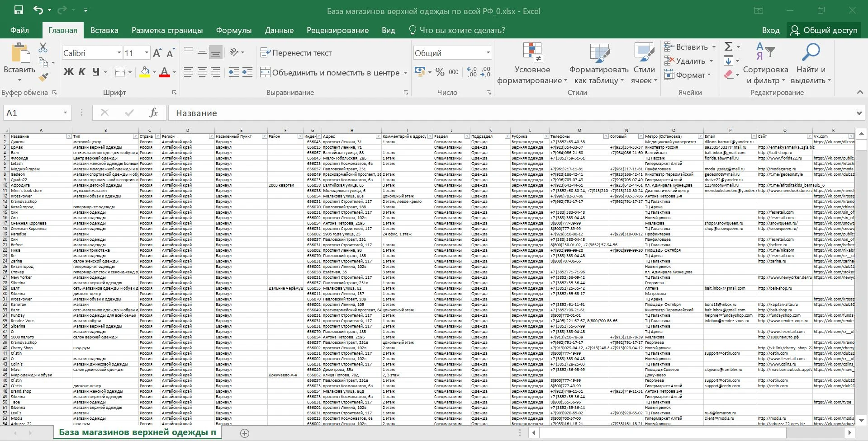The width and height of the screenshot is (868, 441).
Task: Save the workbook with the floppy icon
Action: (19, 10)
